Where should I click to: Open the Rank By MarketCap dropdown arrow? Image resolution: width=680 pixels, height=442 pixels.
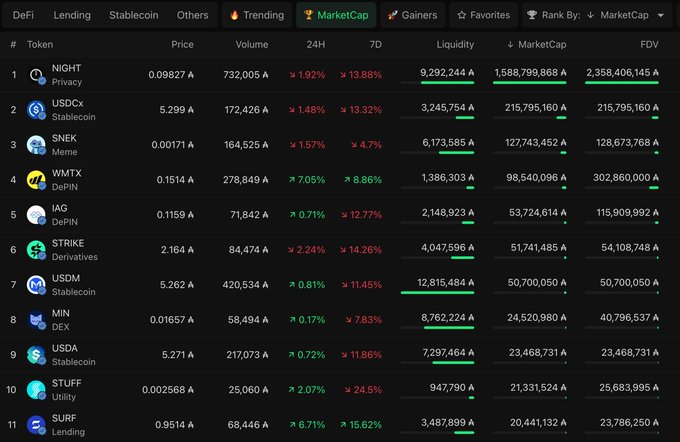coord(660,15)
